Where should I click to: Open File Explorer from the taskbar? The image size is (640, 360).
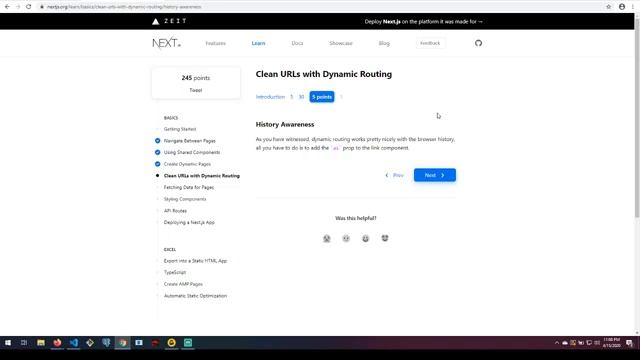click(x=41, y=342)
